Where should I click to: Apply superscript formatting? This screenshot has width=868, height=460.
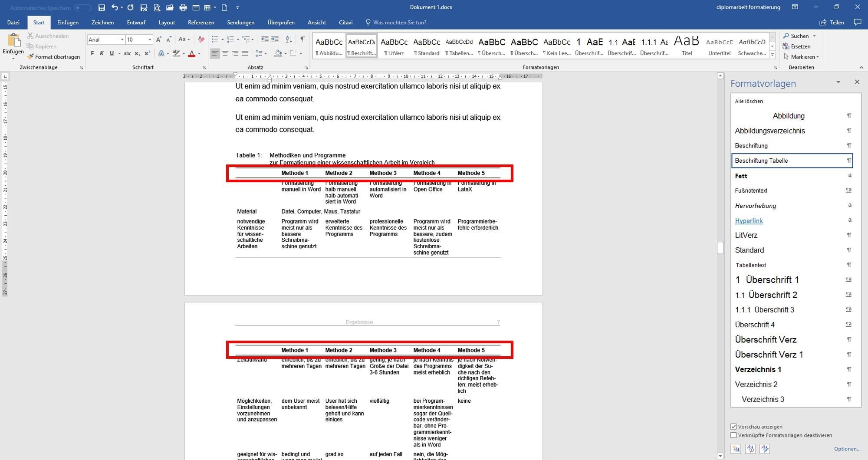[147, 53]
